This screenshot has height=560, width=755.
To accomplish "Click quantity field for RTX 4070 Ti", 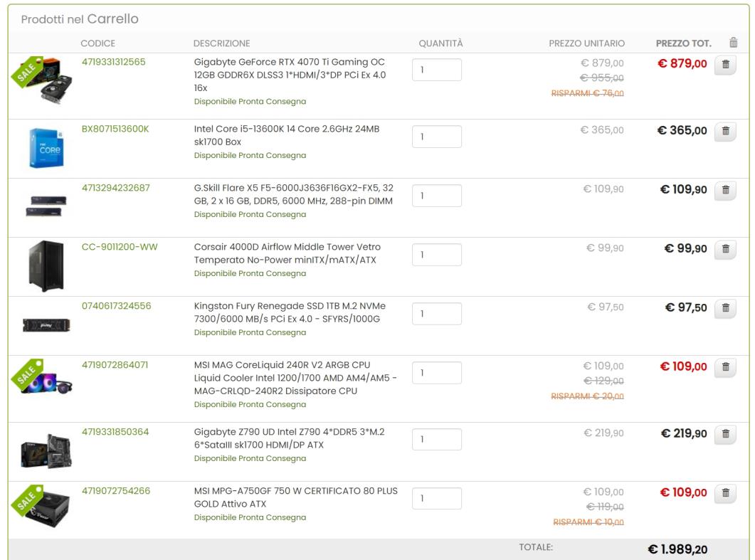I will pyautogui.click(x=436, y=70).
